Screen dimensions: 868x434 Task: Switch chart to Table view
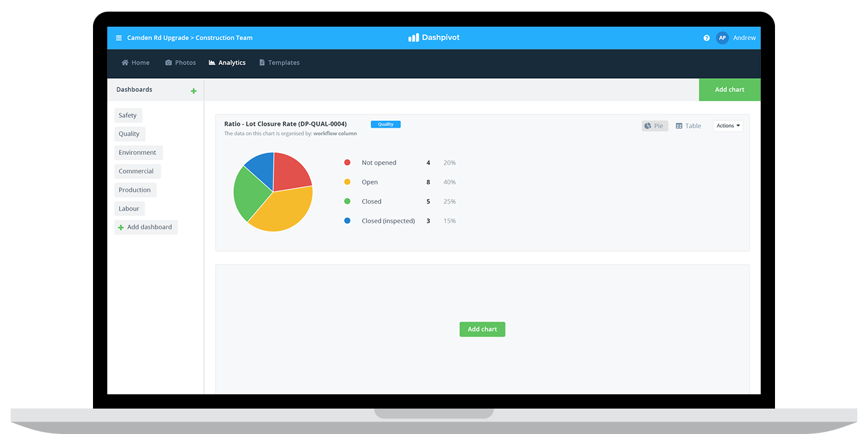(x=688, y=126)
